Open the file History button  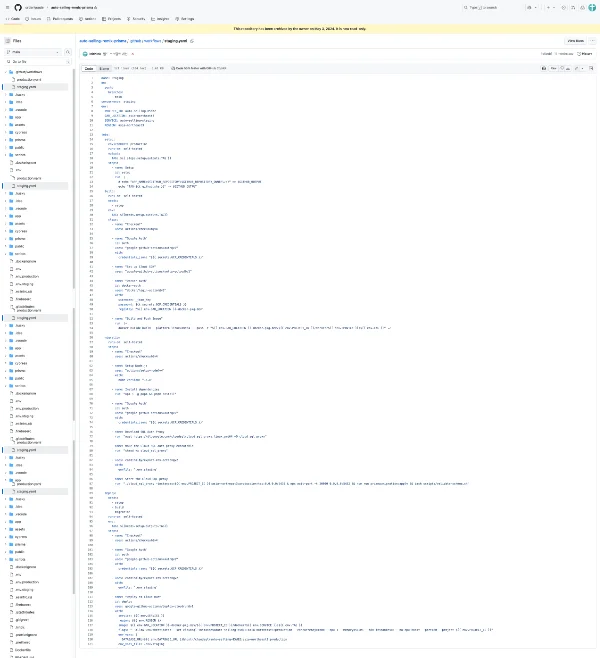pyautogui.click(x=585, y=54)
